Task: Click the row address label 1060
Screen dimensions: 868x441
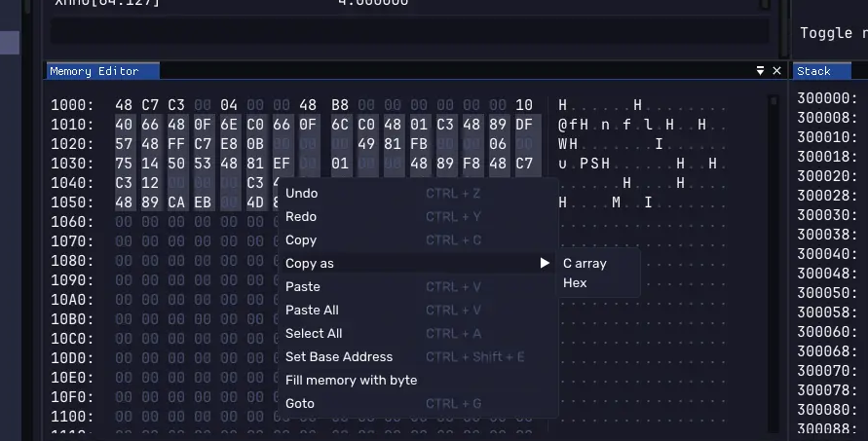Action: pos(72,222)
